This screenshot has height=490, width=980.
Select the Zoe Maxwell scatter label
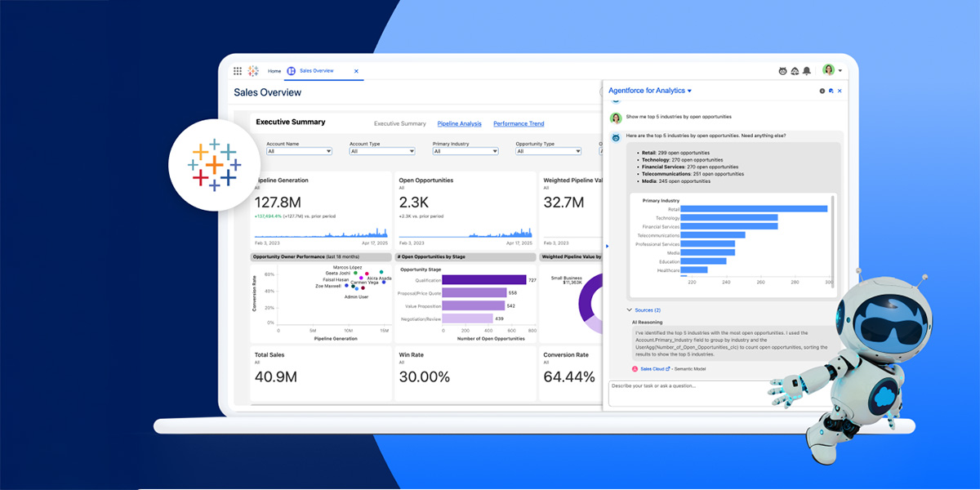coord(330,286)
